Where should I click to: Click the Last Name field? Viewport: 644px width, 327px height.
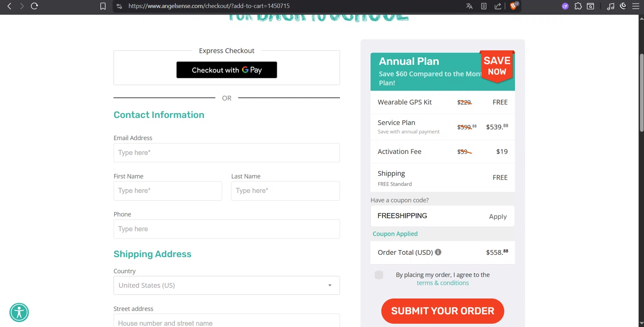(286, 191)
